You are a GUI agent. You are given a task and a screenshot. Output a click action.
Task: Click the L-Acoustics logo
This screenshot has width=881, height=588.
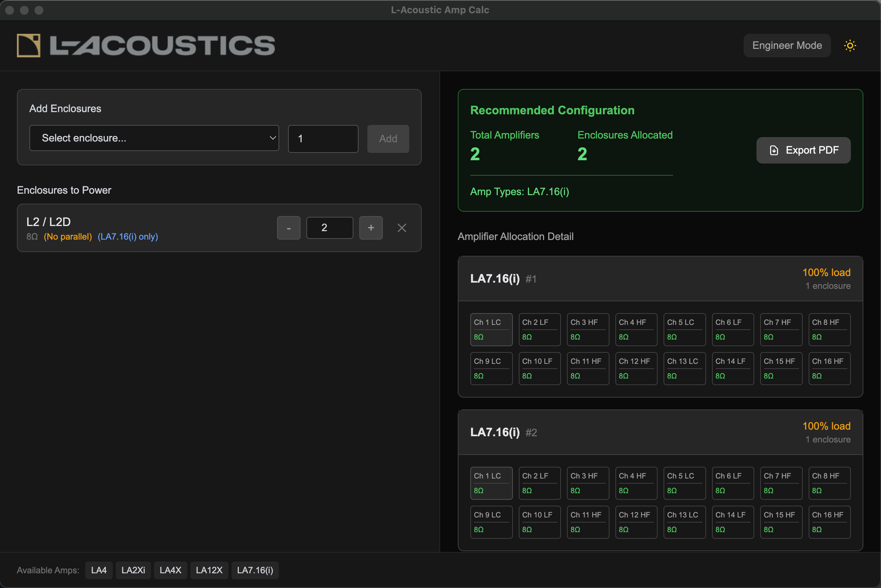click(x=145, y=45)
